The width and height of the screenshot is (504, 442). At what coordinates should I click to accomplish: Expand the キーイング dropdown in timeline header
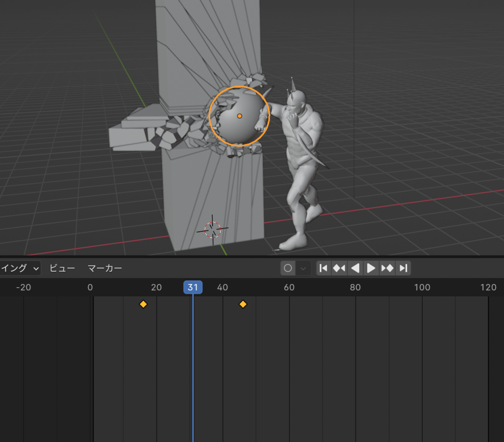(21, 268)
